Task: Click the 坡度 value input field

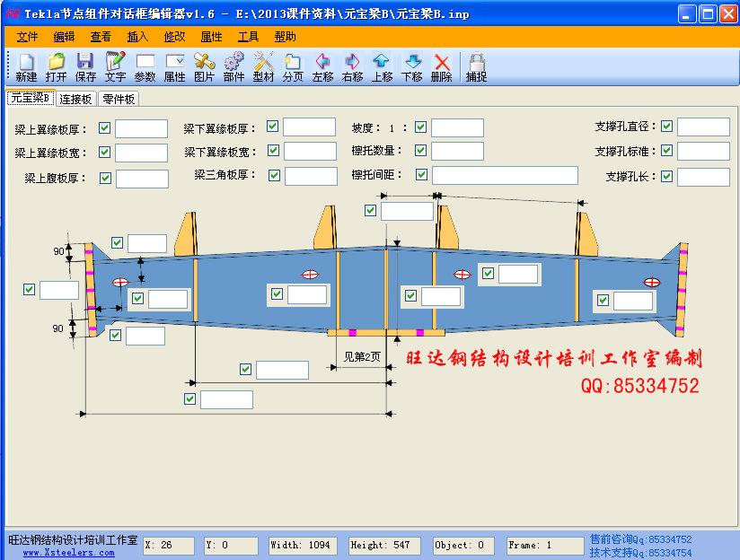Action: 457,127
